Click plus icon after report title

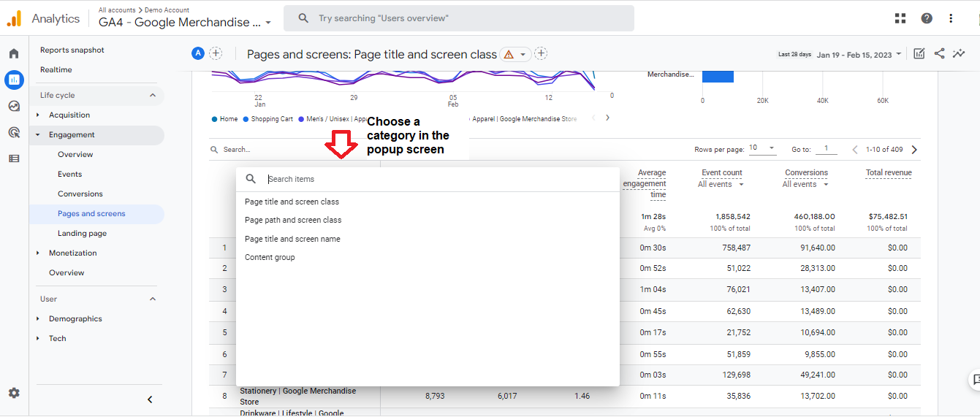click(541, 53)
